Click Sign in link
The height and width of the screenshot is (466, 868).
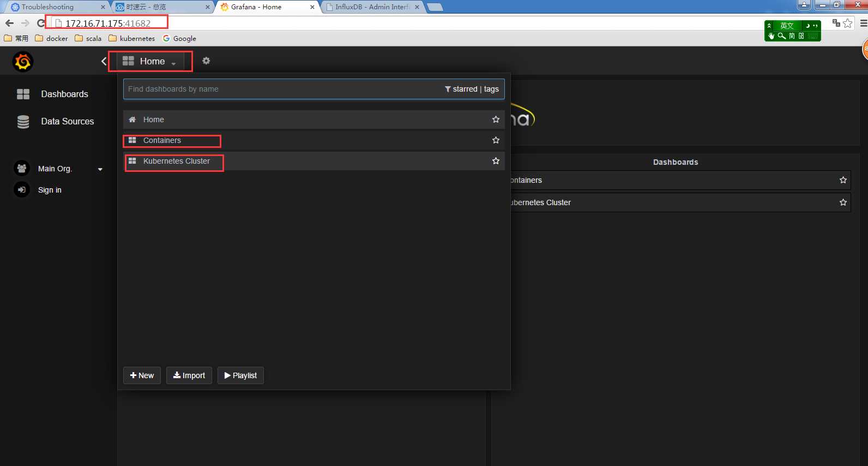pos(50,190)
